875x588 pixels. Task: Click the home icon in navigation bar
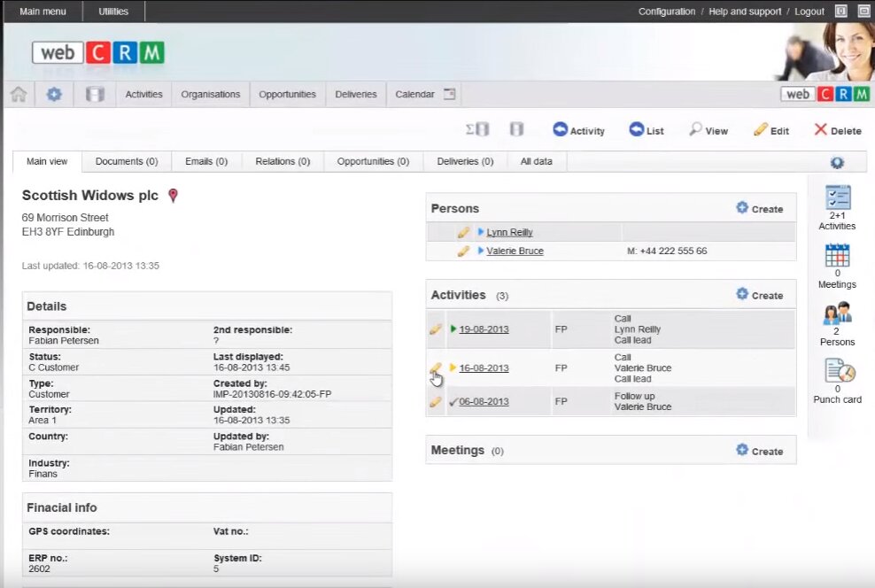point(18,95)
